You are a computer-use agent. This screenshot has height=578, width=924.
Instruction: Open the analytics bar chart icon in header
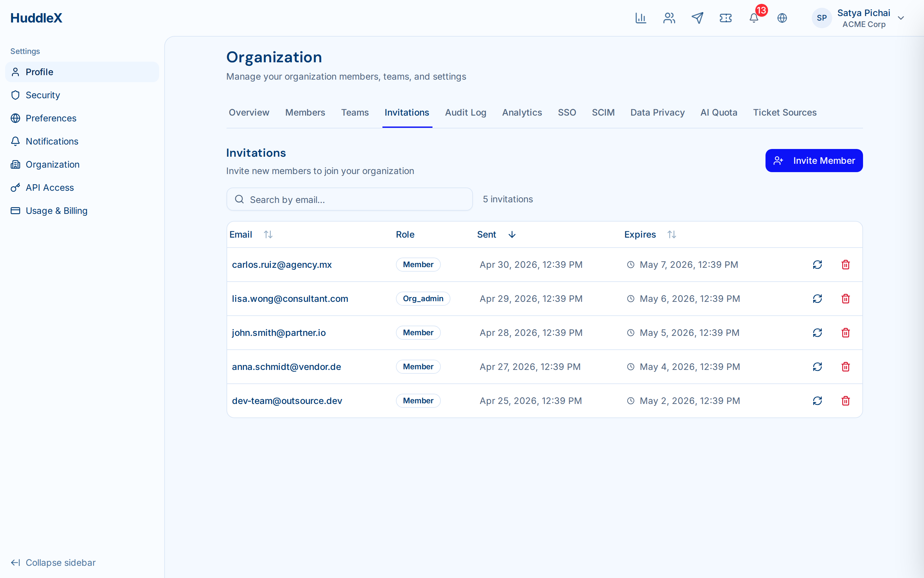pyautogui.click(x=640, y=18)
